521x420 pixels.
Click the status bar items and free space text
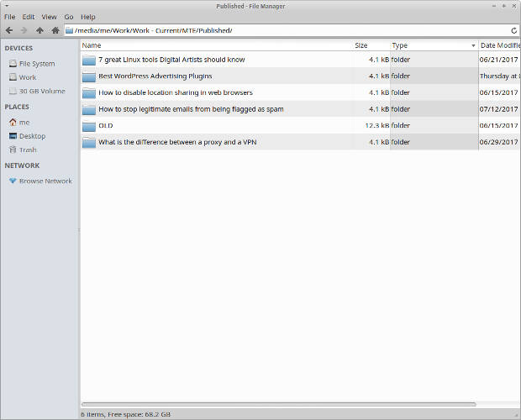(x=125, y=414)
